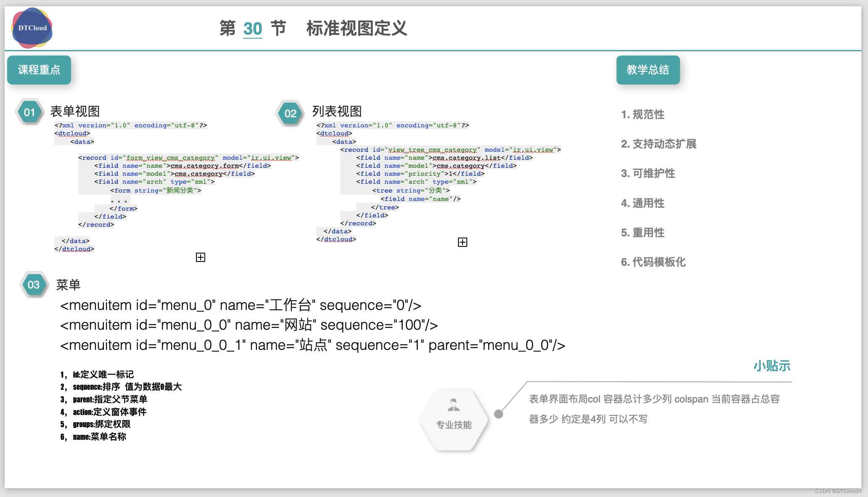The image size is (868, 497).
Task: Click the 小贴示 tip title
Action: [772, 366]
